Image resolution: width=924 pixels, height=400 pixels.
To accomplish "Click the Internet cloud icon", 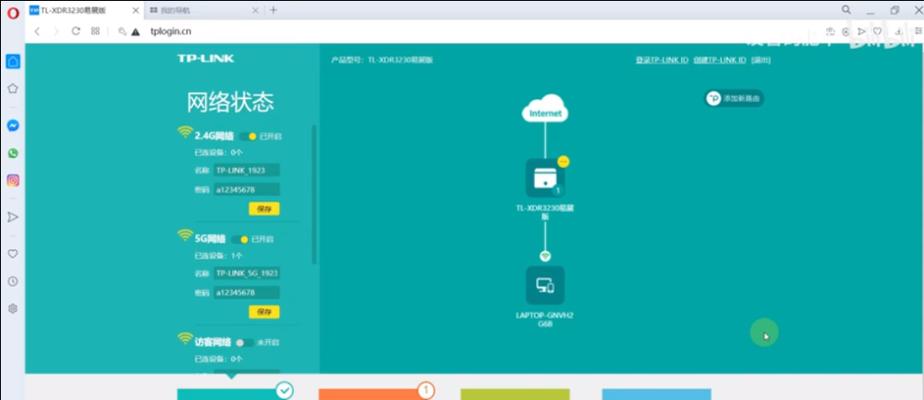I will [545, 108].
